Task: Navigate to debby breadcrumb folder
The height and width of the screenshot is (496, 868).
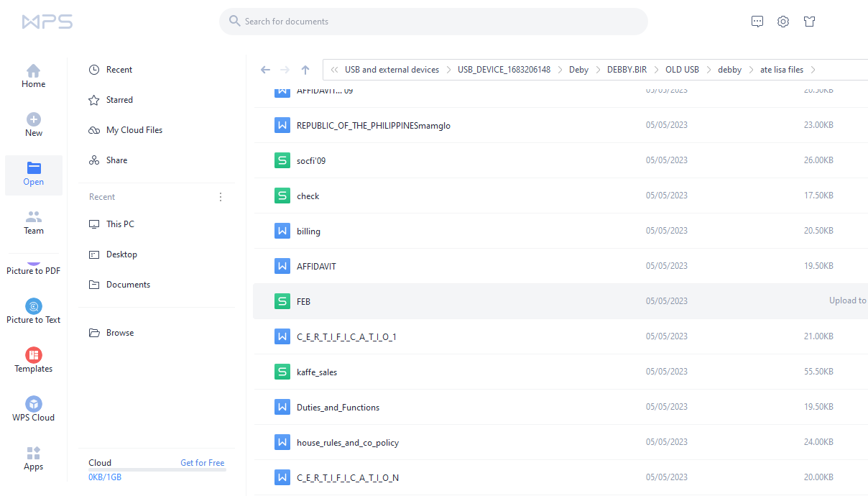Action: click(x=729, y=70)
